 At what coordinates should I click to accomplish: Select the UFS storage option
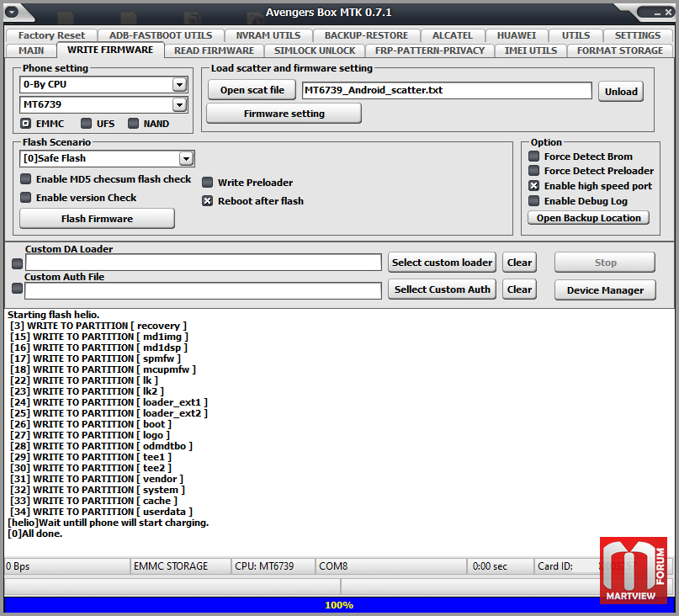pos(86,124)
